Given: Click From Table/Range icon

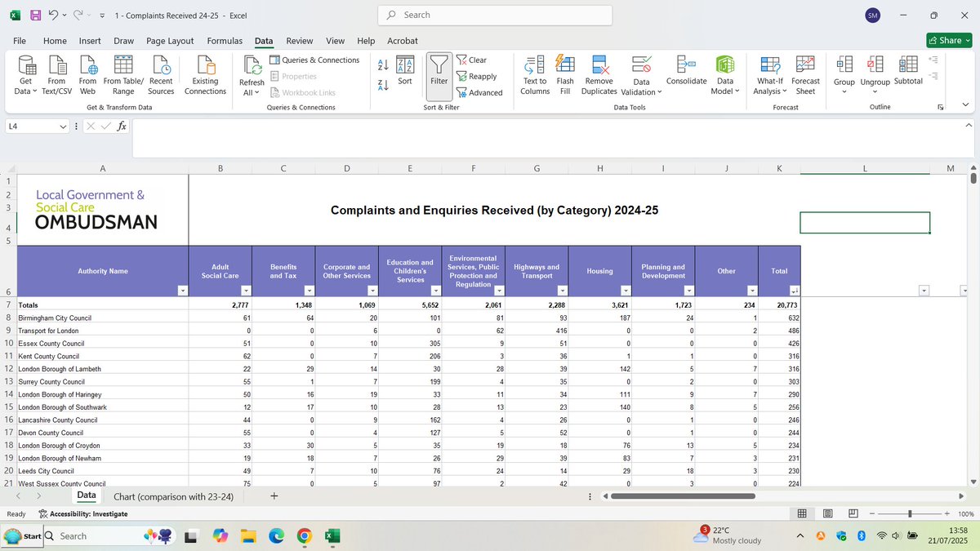Looking at the screenshot, I should click(123, 75).
